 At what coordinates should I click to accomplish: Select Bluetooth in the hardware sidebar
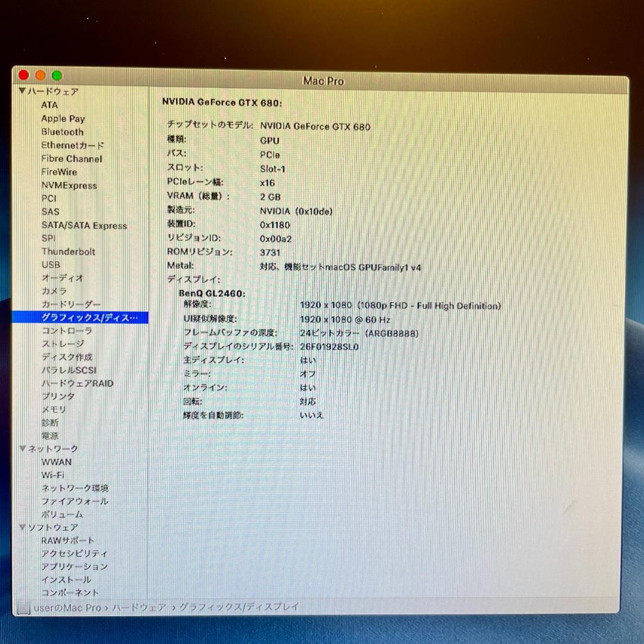click(61, 132)
